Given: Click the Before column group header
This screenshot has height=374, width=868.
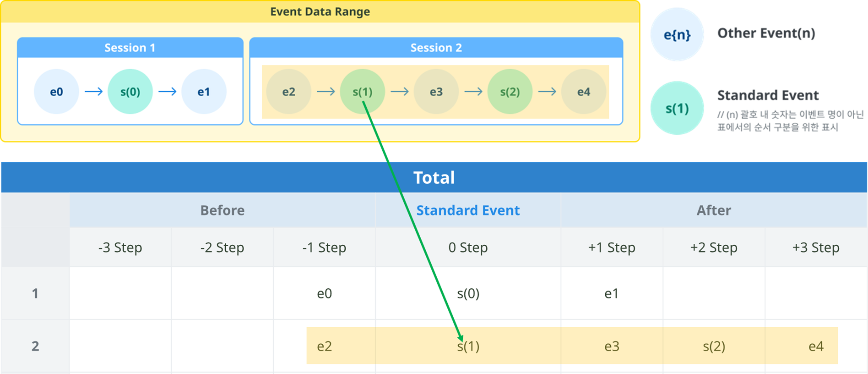Looking at the screenshot, I should tap(222, 210).
